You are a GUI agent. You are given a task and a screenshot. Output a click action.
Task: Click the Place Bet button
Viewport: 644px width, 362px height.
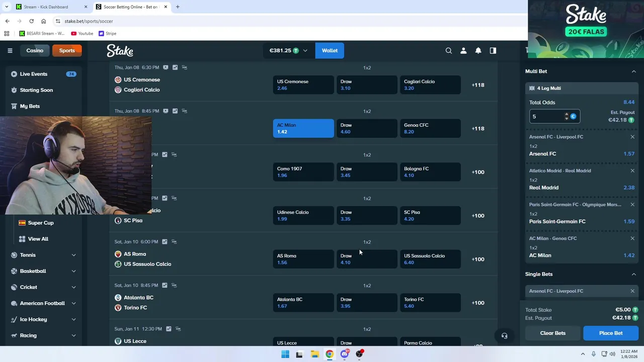611,333
